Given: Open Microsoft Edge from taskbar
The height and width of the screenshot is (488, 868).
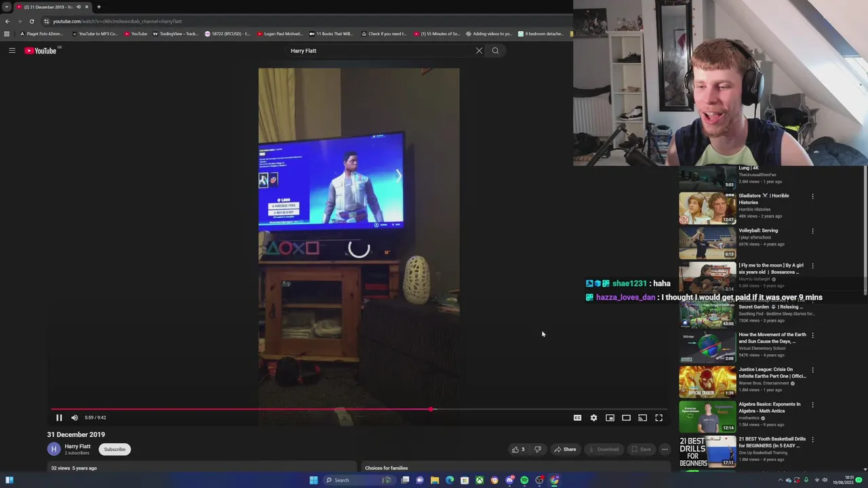Looking at the screenshot, I should point(450,480).
